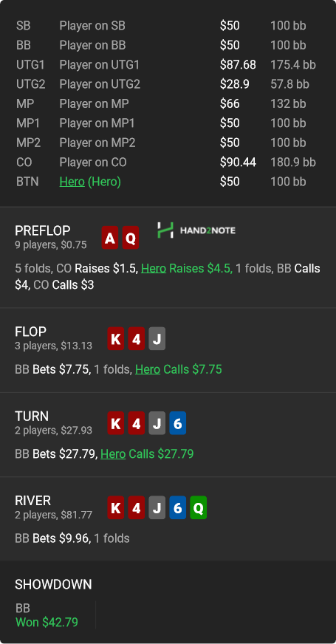The height and width of the screenshot is (644, 336).
Task: Click the blue 6 card on the turn
Action: click(x=177, y=423)
